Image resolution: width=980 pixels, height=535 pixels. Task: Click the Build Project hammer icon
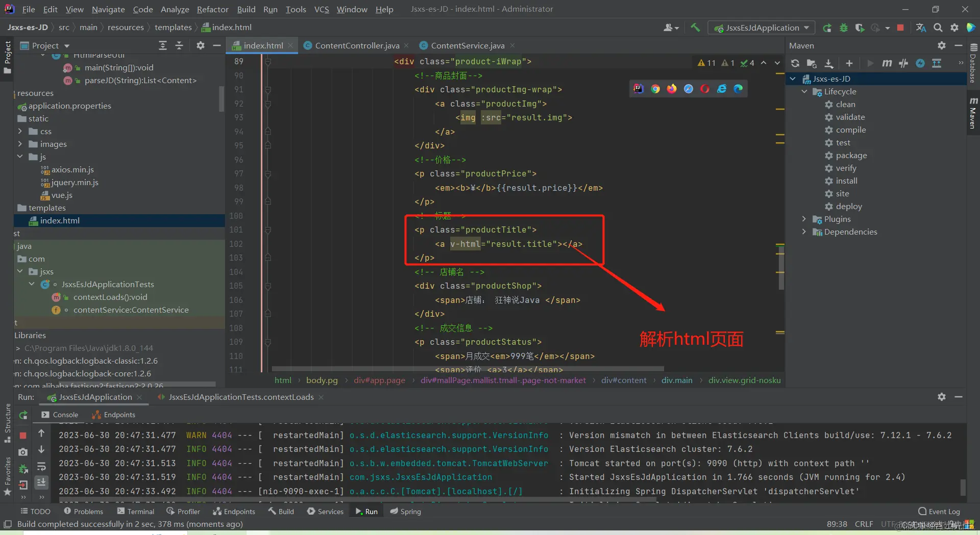tap(695, 28)
